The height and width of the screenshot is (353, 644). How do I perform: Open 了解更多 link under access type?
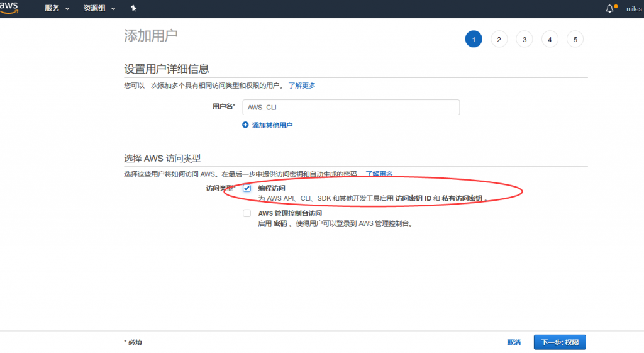[x=379, y=174]
